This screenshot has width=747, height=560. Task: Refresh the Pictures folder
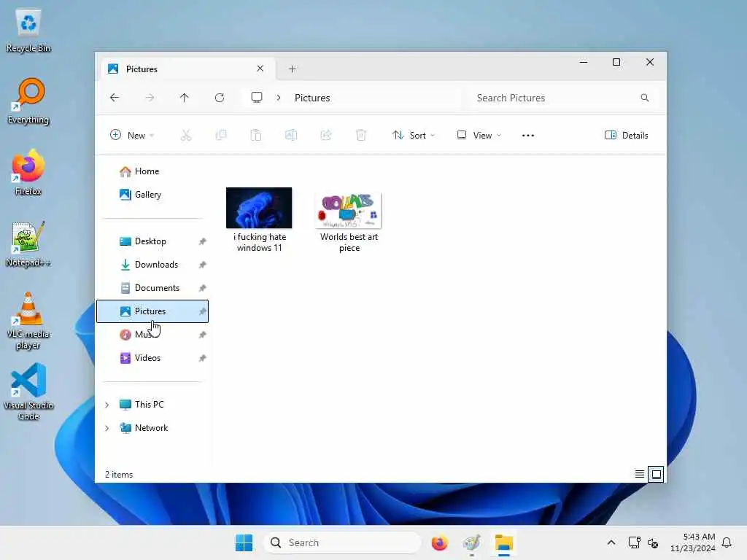(220, 98)
